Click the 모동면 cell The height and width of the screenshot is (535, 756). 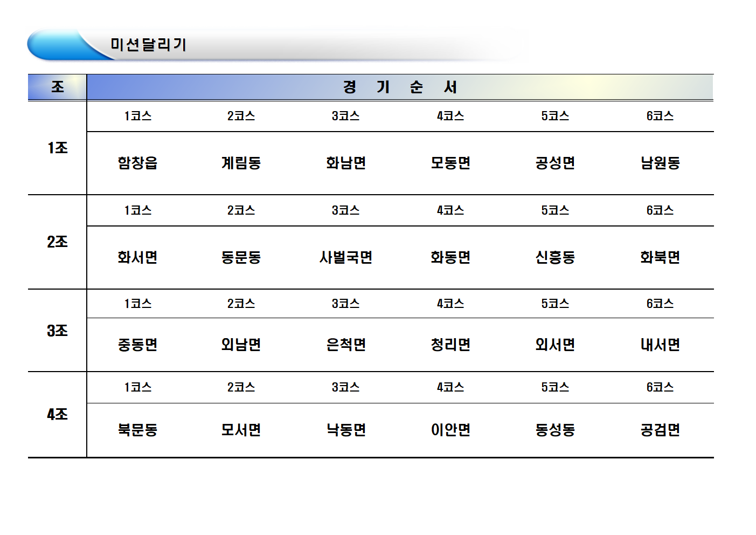pyautogui.click(x=450, y=163)
